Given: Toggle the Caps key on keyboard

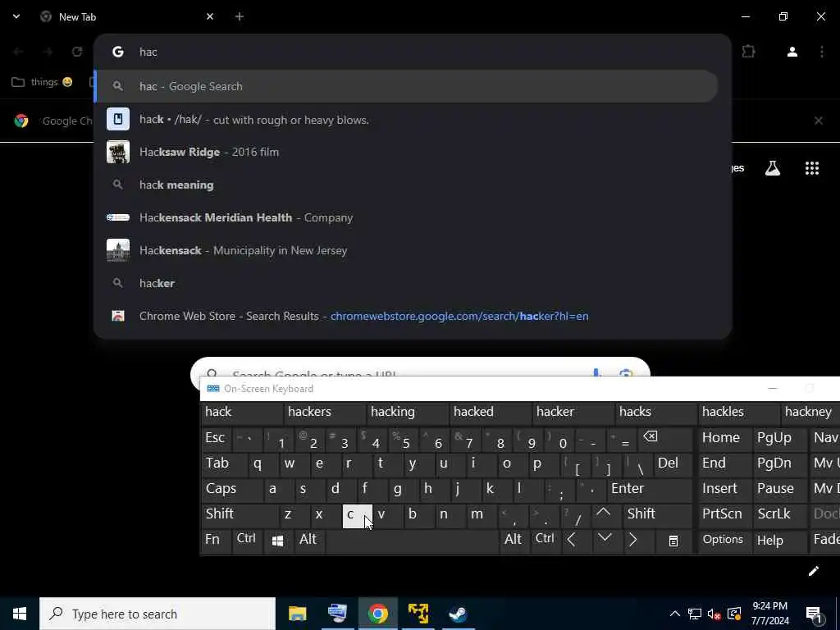Looking at the screenshot, I should [x=231, y=489].
